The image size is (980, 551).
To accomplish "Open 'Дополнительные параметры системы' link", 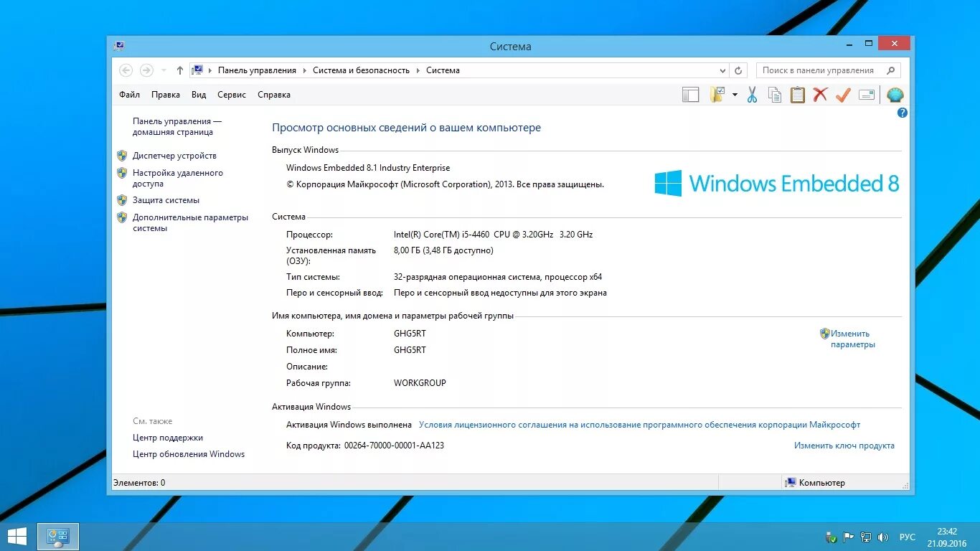I will point(190,222).
